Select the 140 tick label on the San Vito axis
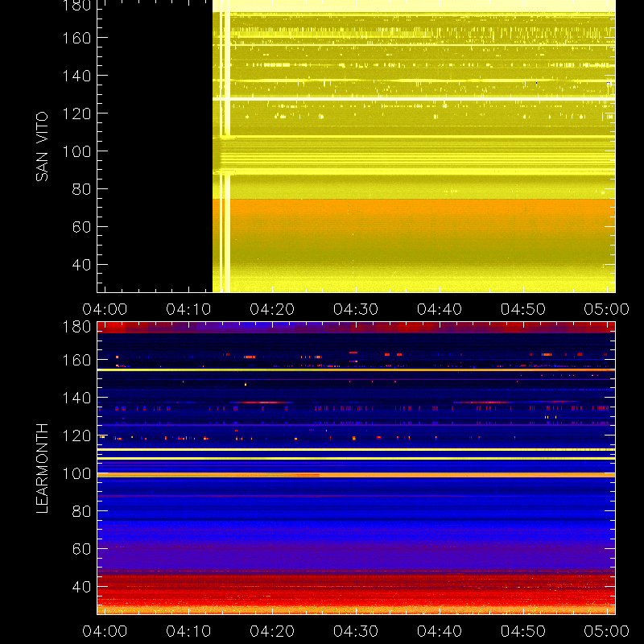644x644 pixels. pos(76,76)
